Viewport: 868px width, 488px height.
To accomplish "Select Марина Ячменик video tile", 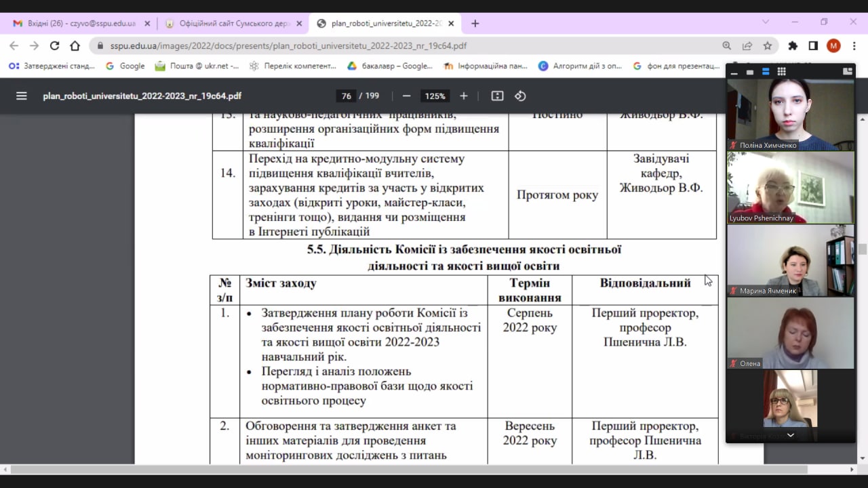I will pyautogui.click(x=791, y=260).
